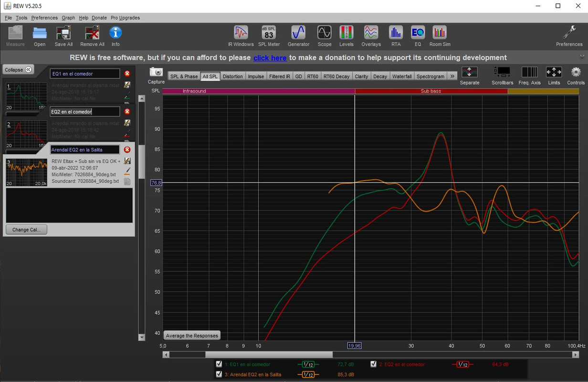Open the File menu

pos(8,18)
